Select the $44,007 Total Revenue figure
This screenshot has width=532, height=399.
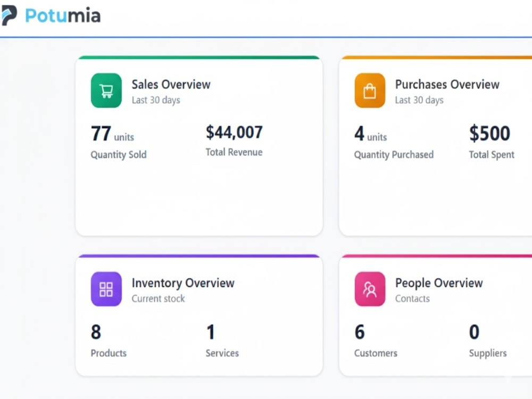pyautogui.click(x=234, y=132)
